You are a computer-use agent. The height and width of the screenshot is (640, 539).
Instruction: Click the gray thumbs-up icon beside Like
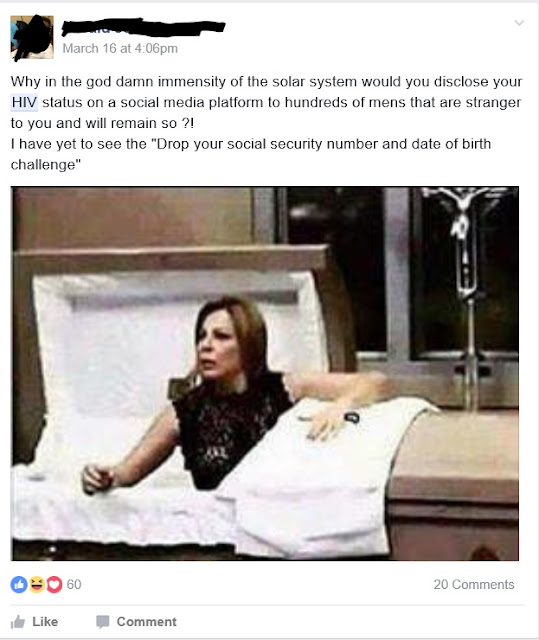point(18,622)
